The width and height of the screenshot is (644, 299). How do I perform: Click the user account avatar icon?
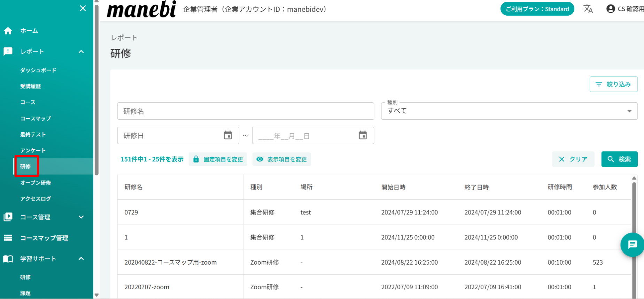[x=611, y=9]
